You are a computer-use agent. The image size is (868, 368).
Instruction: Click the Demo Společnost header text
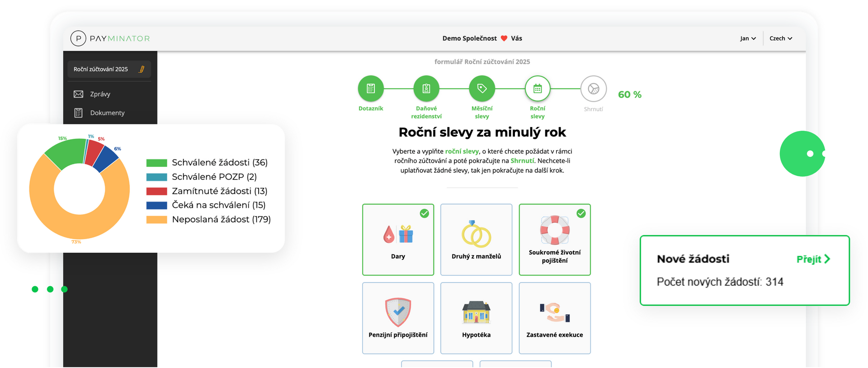pyautogui.click(x=469, y=38)
